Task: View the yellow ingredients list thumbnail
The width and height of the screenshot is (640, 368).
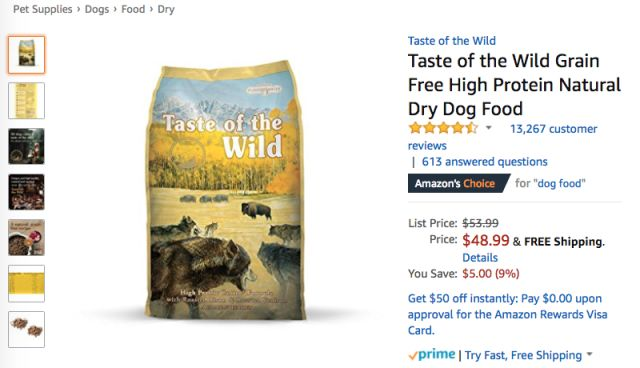Action: pyautogui.click(x=27, y=100)
